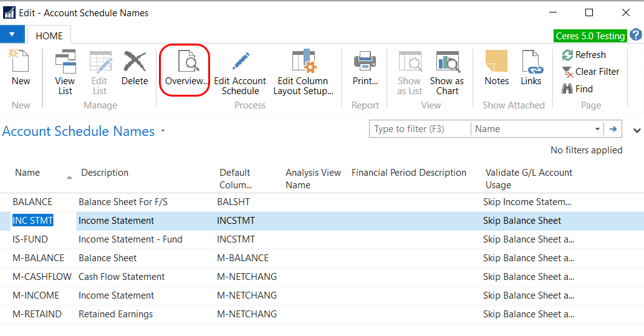Click the Delete icon
Screen dimensions: 644x336
pyautogui.click(x=135, y=63)
